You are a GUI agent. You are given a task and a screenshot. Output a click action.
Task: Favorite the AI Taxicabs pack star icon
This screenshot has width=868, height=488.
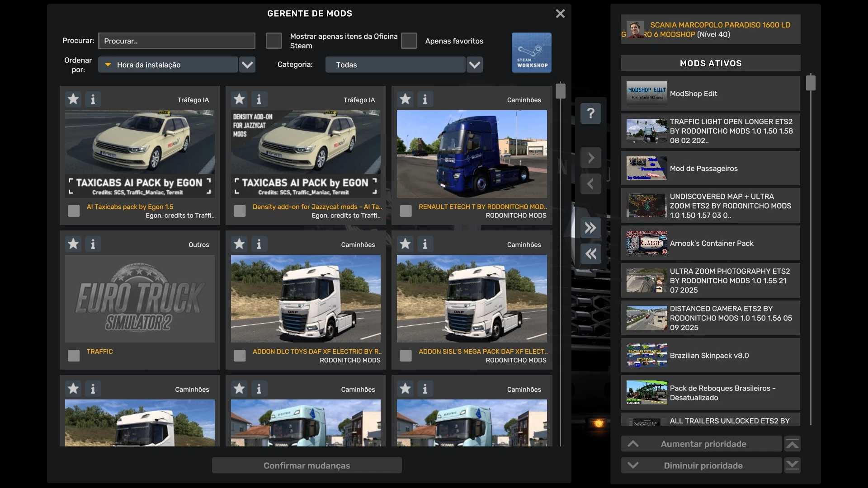click(x=73, y=99)
